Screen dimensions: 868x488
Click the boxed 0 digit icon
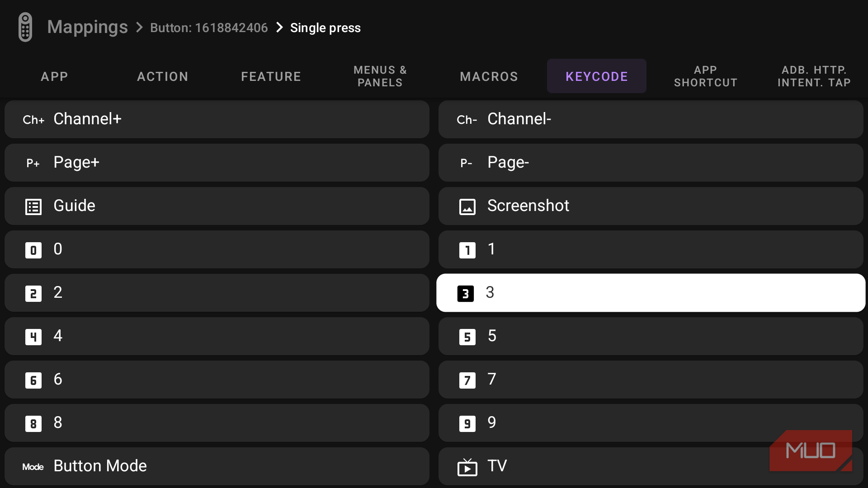[33, 250]
